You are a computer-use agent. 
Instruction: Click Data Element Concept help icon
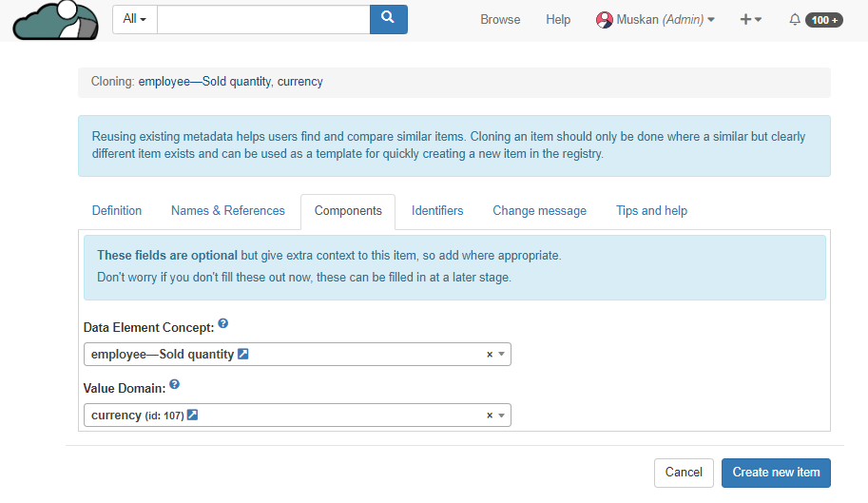pos(223,324)
